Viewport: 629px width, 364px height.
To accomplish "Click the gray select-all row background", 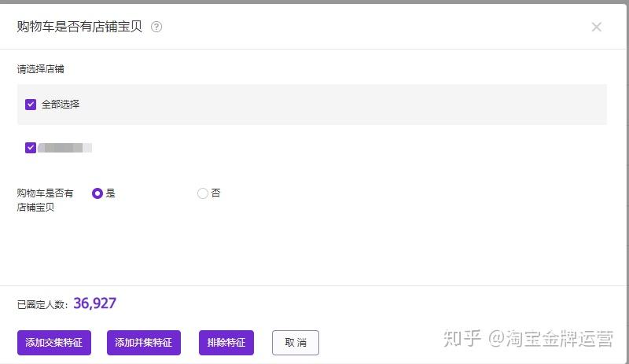I will (312, 105).
